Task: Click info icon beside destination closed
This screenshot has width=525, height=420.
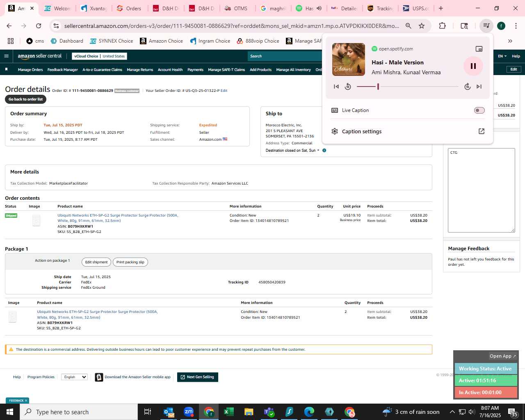Action: (324, 151)
